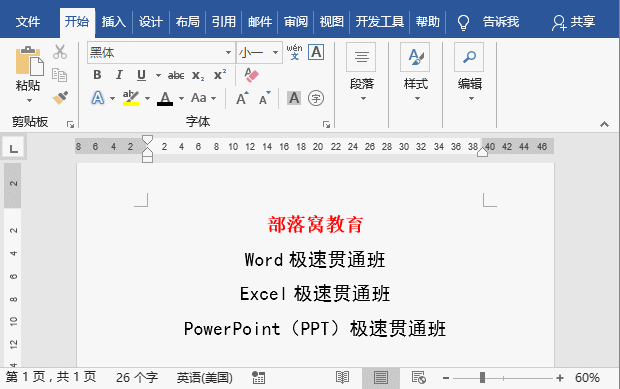
Task: Switch to the 开发工具 Developer tab
Action: [x=380, y=22]
